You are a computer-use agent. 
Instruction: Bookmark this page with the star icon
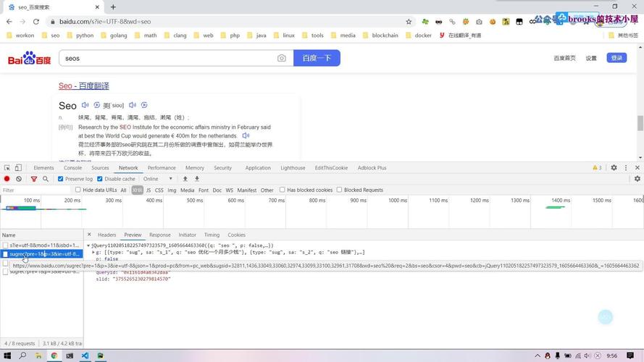click(409, 22)
